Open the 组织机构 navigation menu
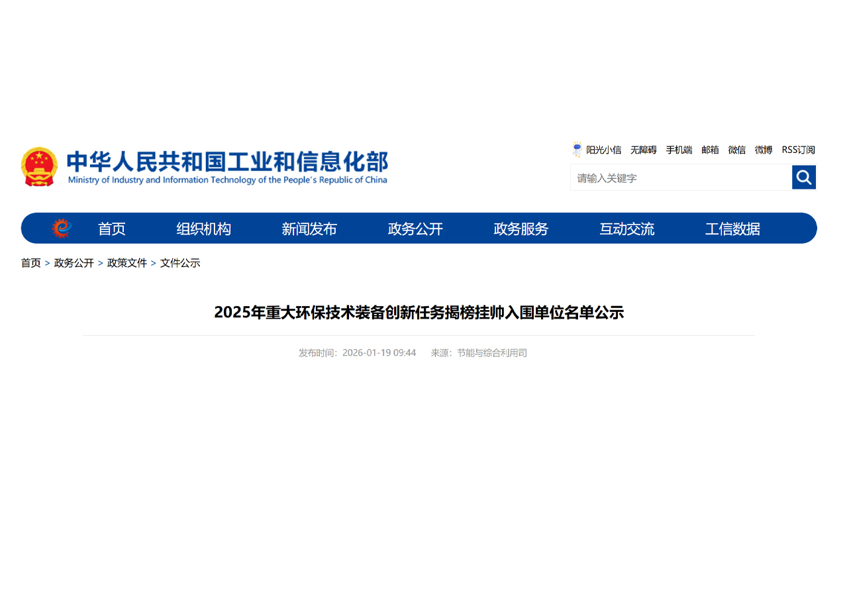845x616 pixels. pos(203,229)
